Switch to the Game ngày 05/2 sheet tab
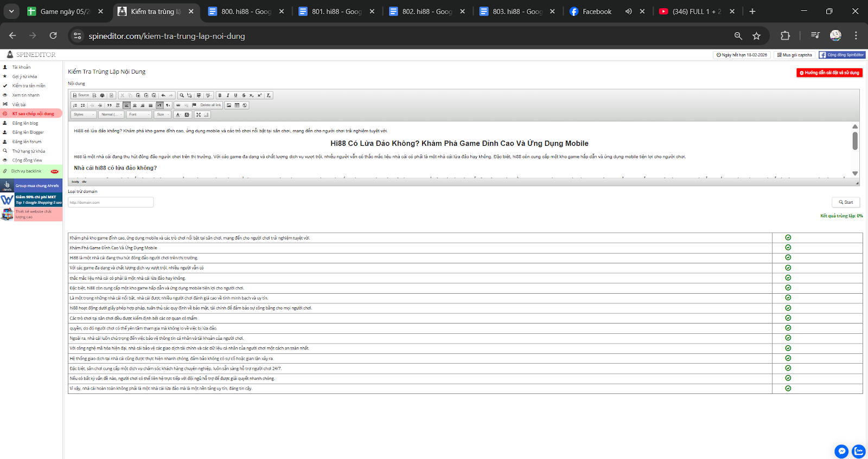The height and width of the screenshot is (459, 868). [65, 11]
